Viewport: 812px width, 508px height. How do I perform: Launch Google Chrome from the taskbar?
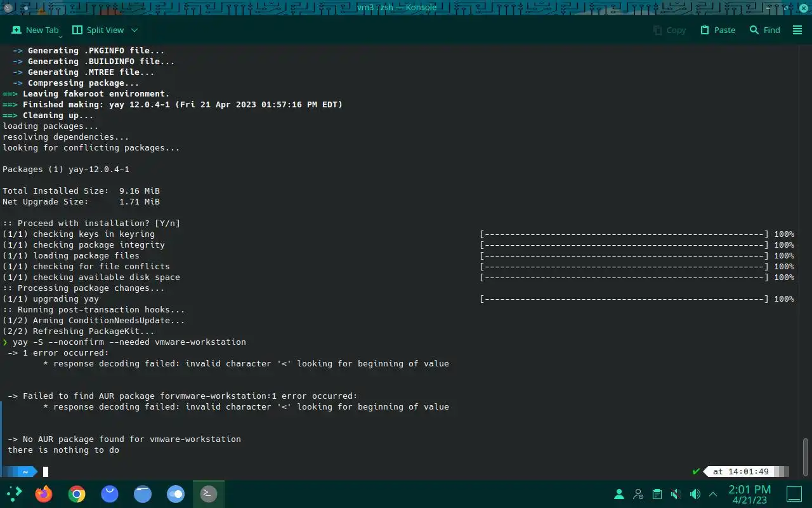point(77,493)
